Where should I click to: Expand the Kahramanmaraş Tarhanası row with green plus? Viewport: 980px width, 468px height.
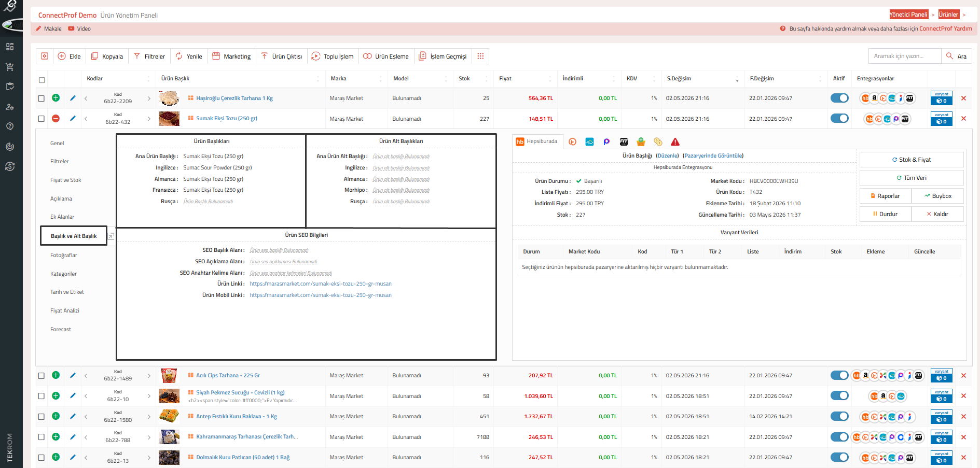tap(56, 436)
